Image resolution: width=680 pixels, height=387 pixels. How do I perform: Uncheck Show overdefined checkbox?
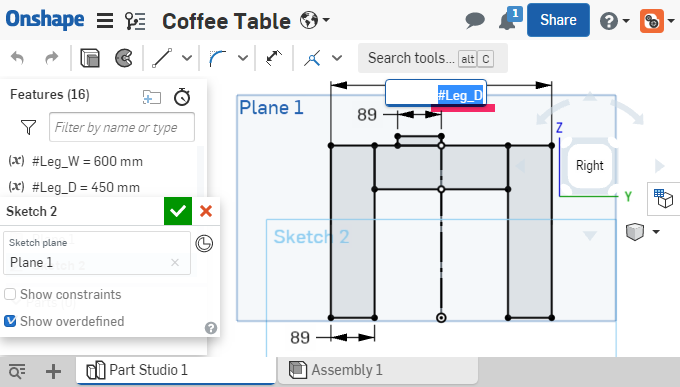10,321
